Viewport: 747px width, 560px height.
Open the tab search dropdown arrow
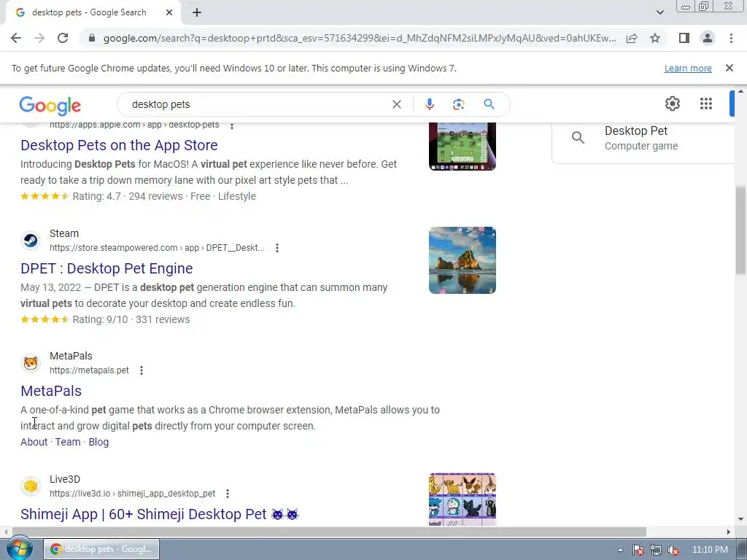[x=659, y=12]
